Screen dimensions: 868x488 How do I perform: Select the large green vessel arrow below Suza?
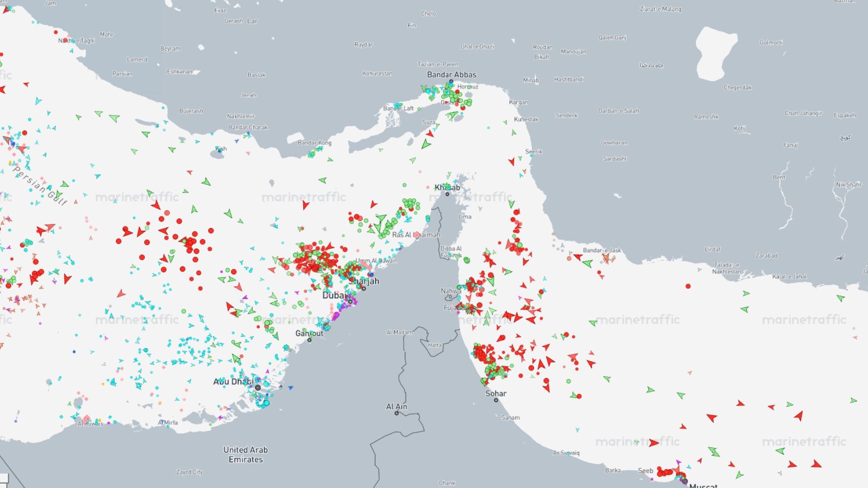pos(426,144)
